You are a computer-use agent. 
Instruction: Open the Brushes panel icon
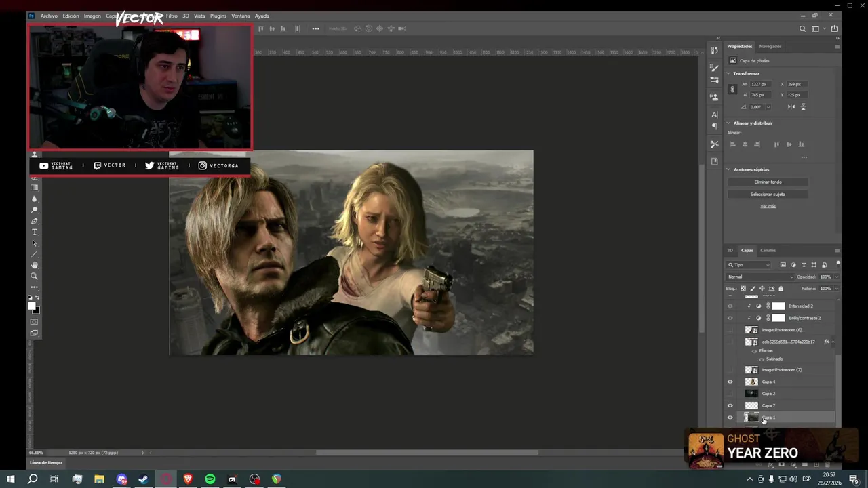[x=714, y=68]
